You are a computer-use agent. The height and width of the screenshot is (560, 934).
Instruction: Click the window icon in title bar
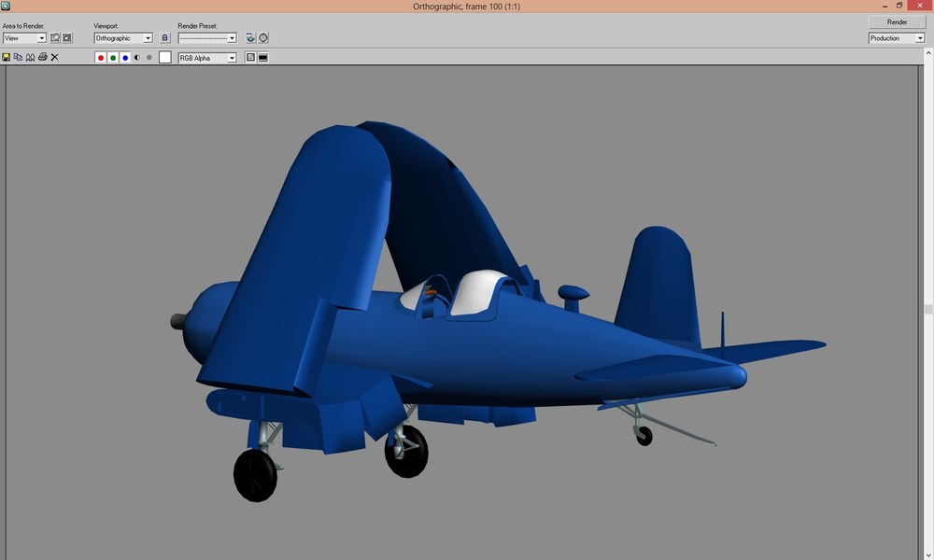tap(6, 6)
